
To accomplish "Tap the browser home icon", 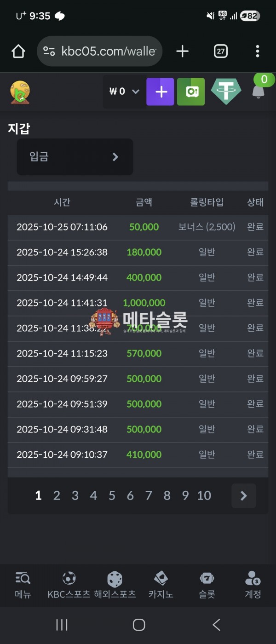I will point(18,52).
